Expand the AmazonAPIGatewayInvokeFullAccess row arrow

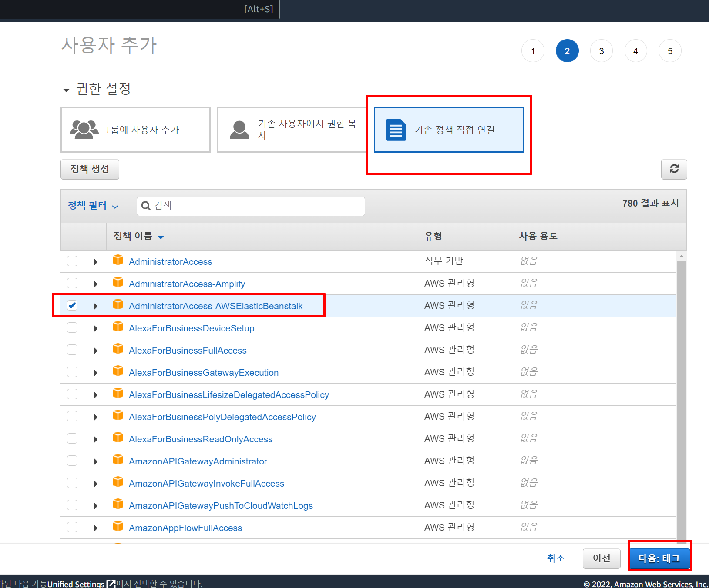tap(95, 484)
